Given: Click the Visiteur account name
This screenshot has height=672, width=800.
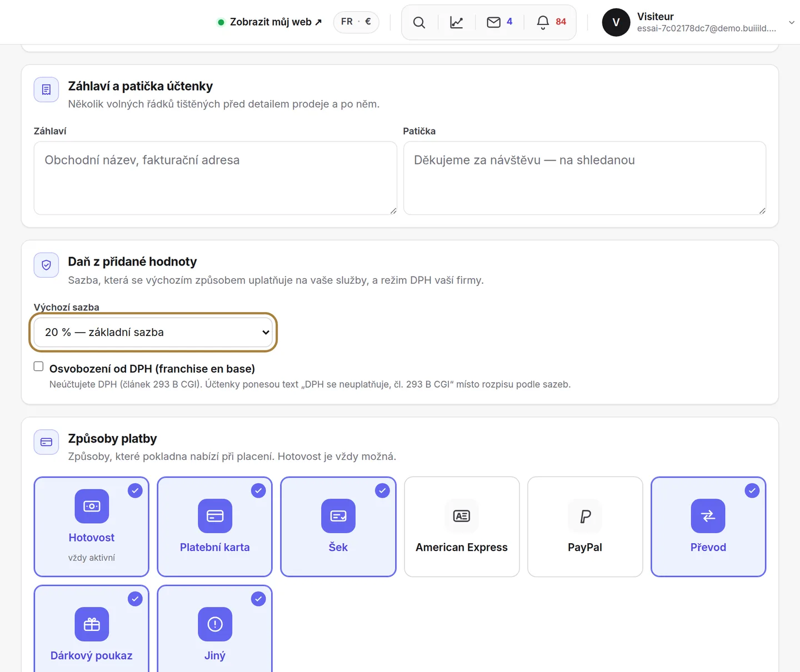Looking at the screenshot, I should coord(656,17).
